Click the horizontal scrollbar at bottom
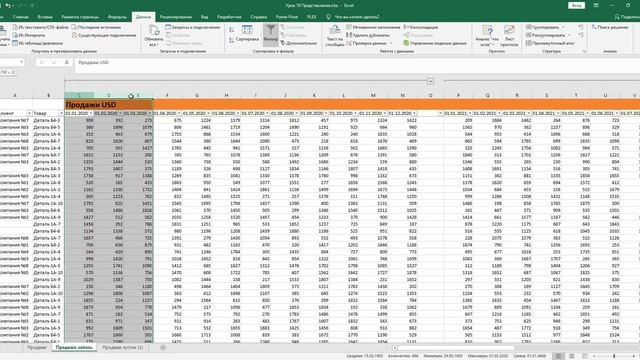The image size is (640, 360). pyautogui.click(x=456, y=348)
